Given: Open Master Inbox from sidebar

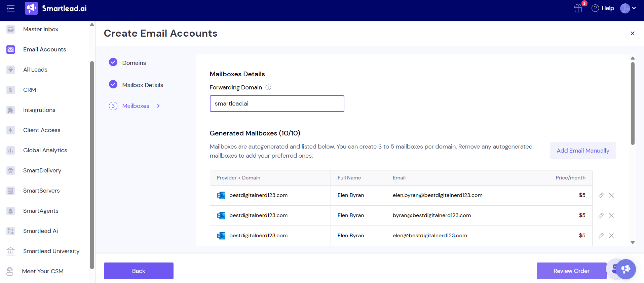Looking at the screenshot, I should [41, 29].
